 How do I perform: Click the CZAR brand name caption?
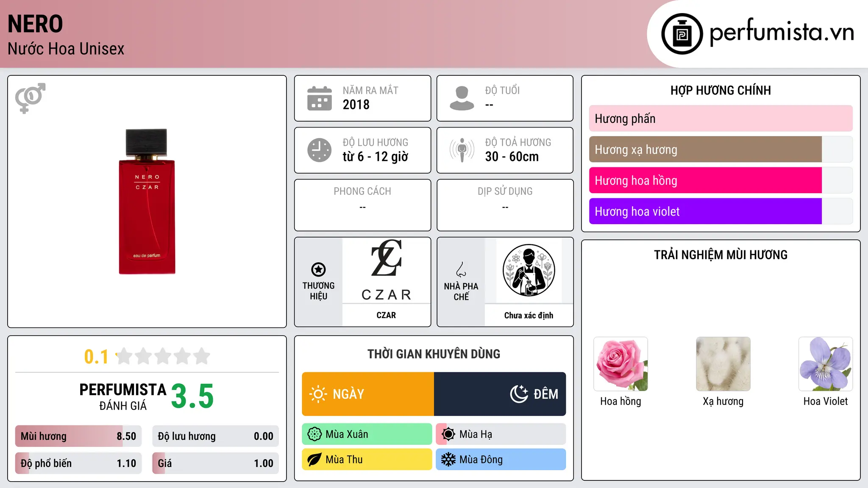point(386,315)
